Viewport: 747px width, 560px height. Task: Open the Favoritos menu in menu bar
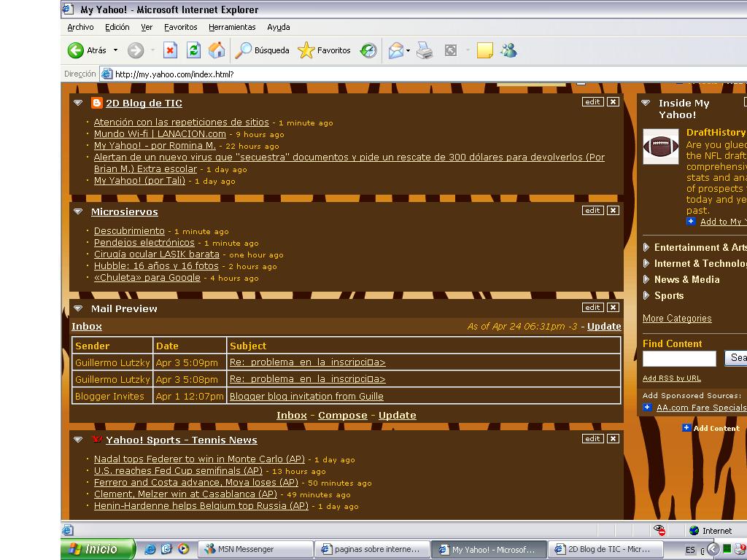point(181,27)
